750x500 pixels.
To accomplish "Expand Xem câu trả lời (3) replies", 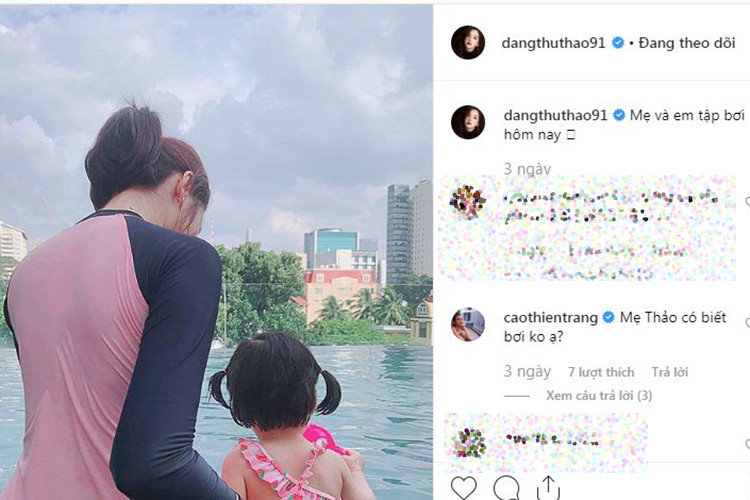I will 599,396.
